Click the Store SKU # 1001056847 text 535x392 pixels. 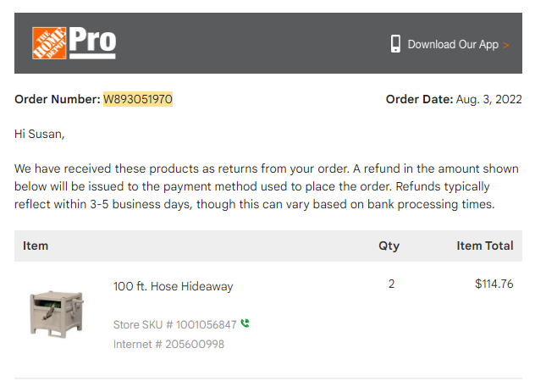click(x=174, y=324)
